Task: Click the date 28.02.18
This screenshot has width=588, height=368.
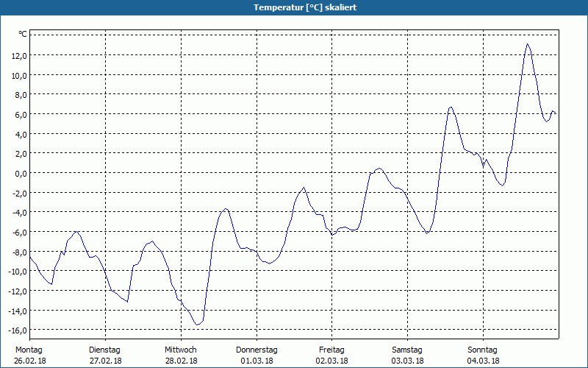Action: pyautogui.click(x=181, y=361)
